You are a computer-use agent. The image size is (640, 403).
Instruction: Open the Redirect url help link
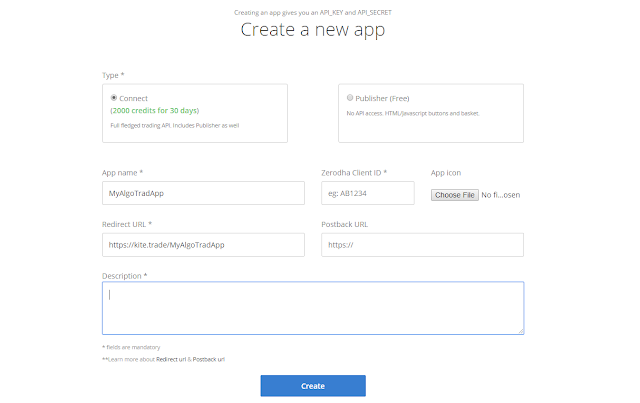point(171,359)
